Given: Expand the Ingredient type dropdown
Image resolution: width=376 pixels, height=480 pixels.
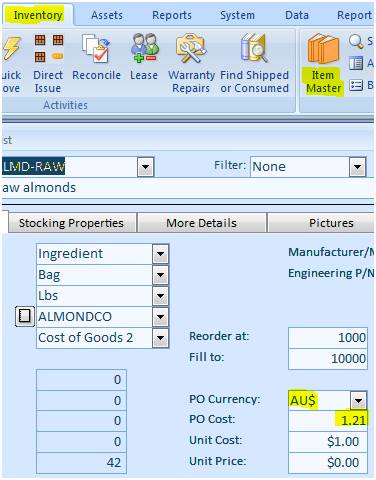Looking at the screenshot, I should coord(160,254).
